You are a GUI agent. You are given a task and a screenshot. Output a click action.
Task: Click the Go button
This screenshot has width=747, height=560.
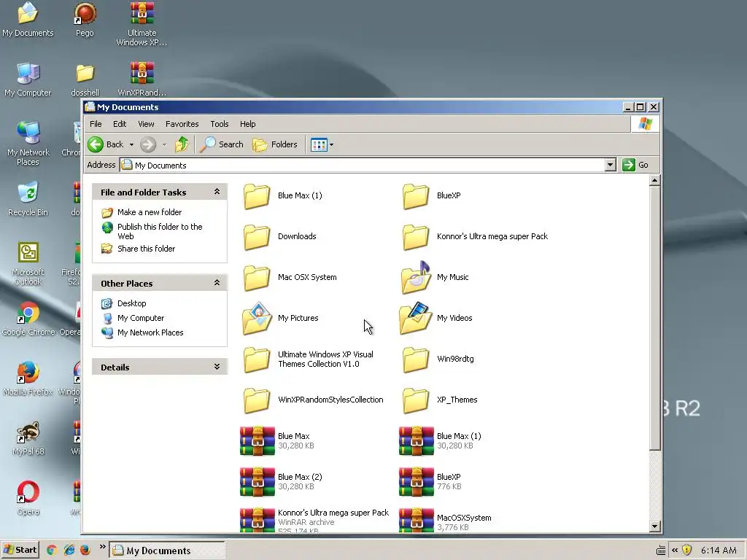(635, 166)
